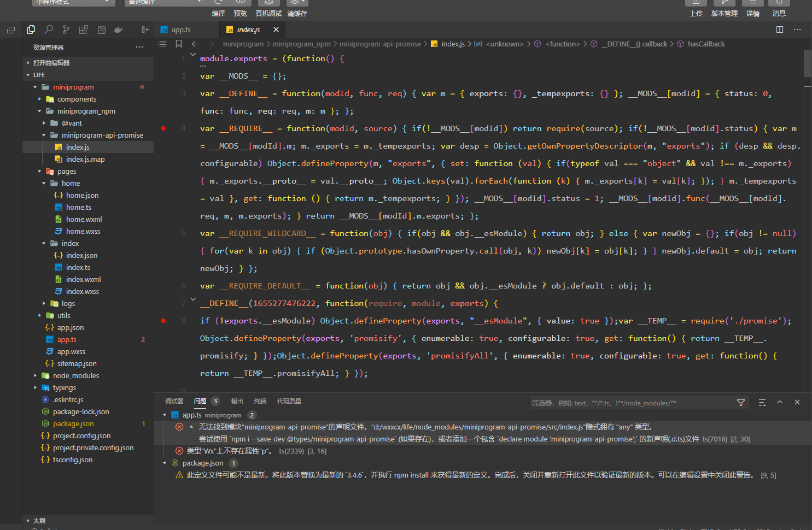The height and width of the screenshot is (530, 812).
Task: Navigate forward with the right arrow
Action: coord(211,44)
